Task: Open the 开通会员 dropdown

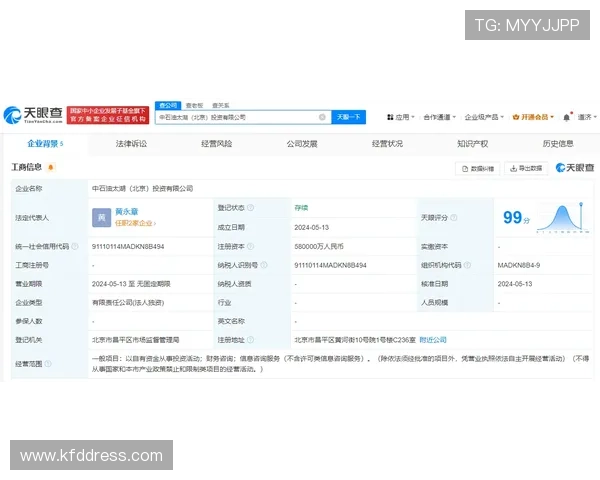Action: (x=533, y=117)
